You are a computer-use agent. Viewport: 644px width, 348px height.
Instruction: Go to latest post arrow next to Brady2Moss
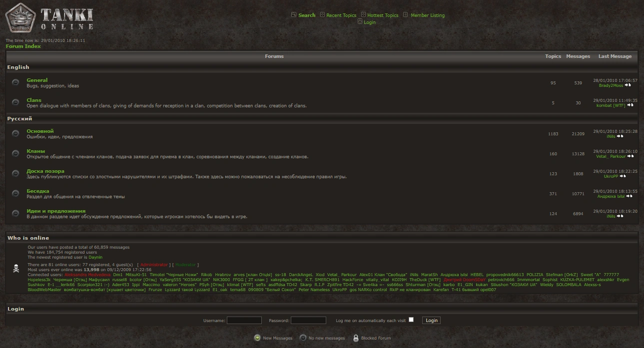pos(628,85)
